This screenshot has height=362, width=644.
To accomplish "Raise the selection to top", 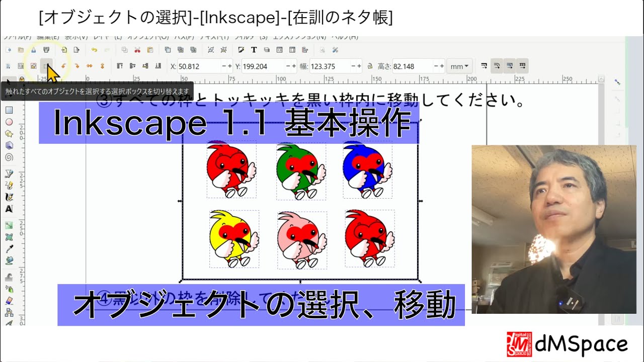I will [120, 66].
